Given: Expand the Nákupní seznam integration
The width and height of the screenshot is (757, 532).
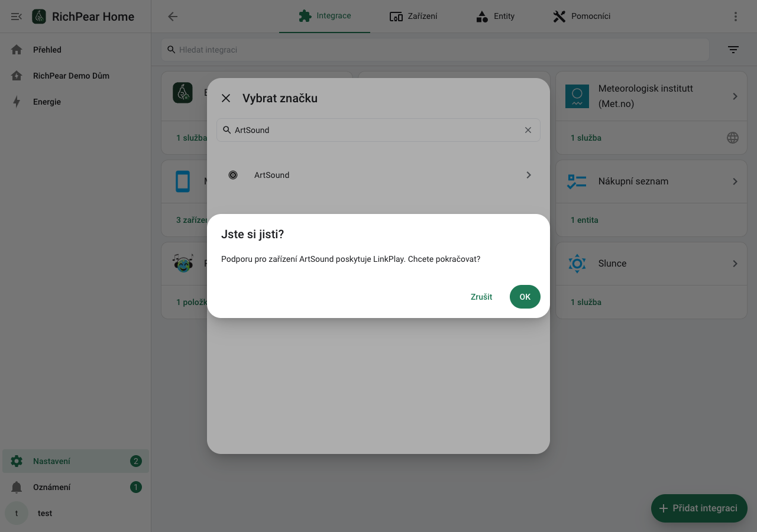Looking at the screenshot, I should [x=735, y=181].
